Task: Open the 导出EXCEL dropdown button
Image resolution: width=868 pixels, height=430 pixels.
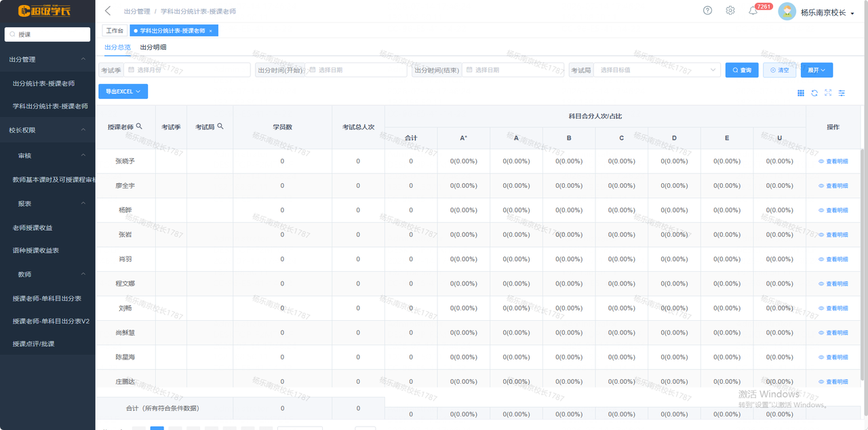Action: (x=123, y=92)
